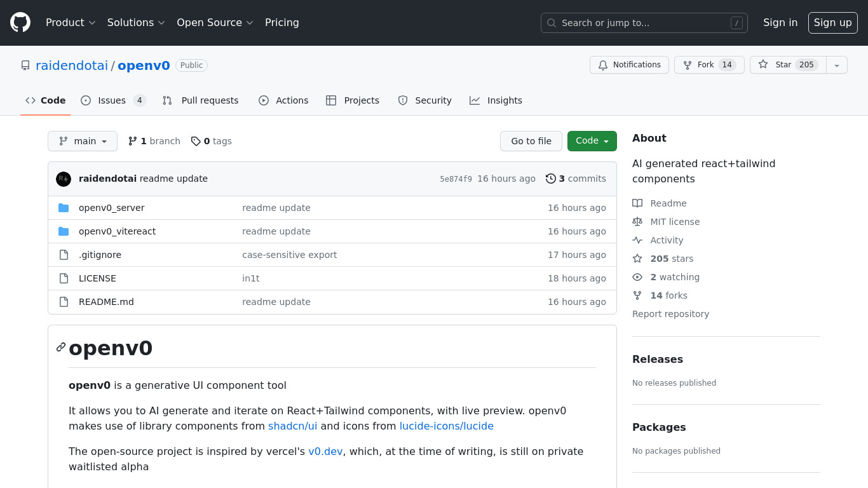Click the star icon beside 205 stars
The image size is (868, 488).
click(x=637, y=259)
